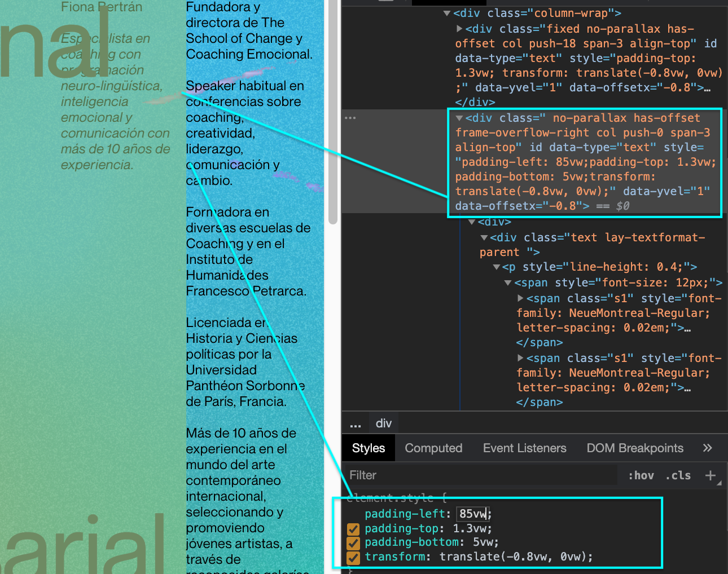Viewport: 728px width, 574px height.
Task: Expand the fixed no-parallax push-18 div
Action: [x=459, y=29]
